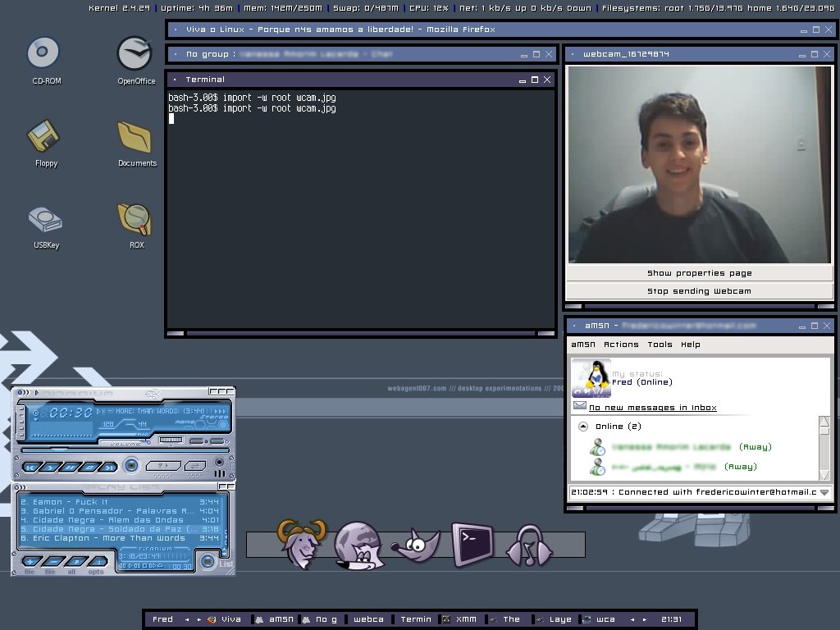Image resolution: width=840 pixels, height=630 pixels.
Task: Select the second away contact in aMSN
Action: [x=674, y=467]
